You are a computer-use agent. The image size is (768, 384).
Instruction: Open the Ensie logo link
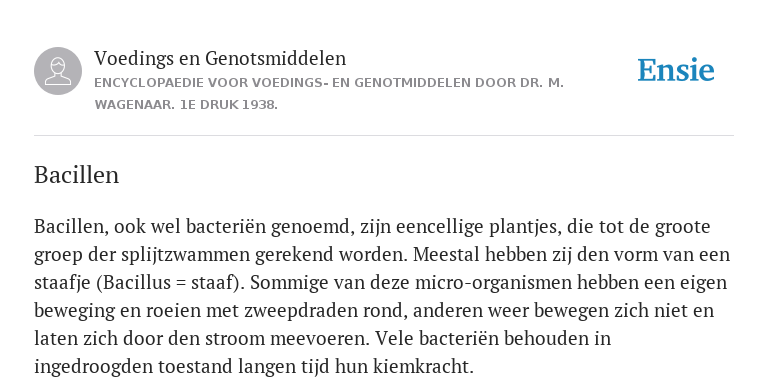click(x=675, y=71)
